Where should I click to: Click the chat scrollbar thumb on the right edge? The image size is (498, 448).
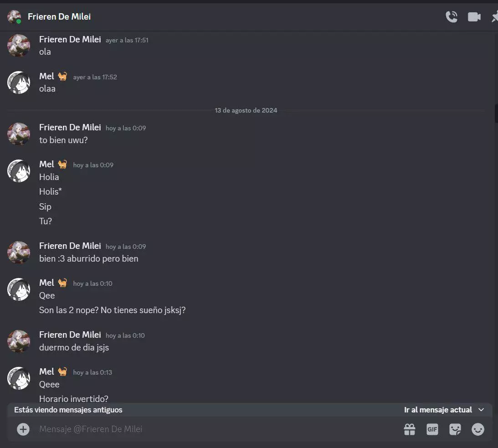[496, 113]
